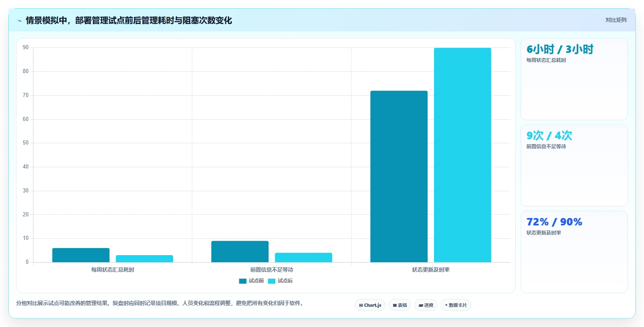The height and width of the screenshot is (327, 644).
Task: Click the square icon in the 表格 tag
Action: (x=395, y=306)
